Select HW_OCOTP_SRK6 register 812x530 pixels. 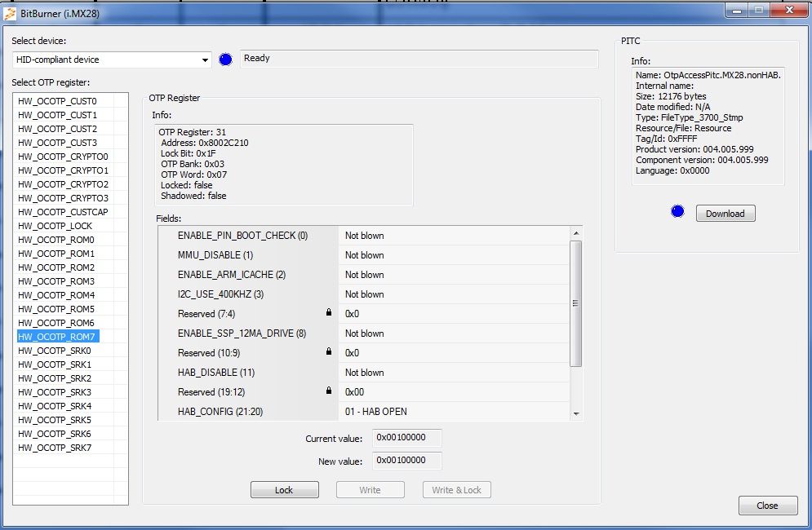(55, 434)
